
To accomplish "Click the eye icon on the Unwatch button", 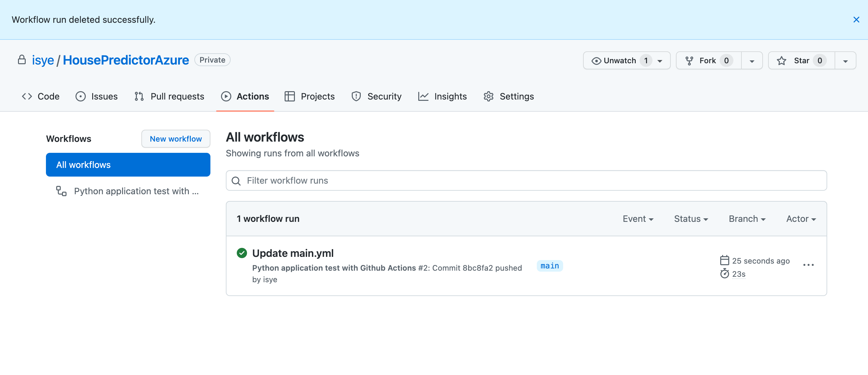I will coord(597,61).
